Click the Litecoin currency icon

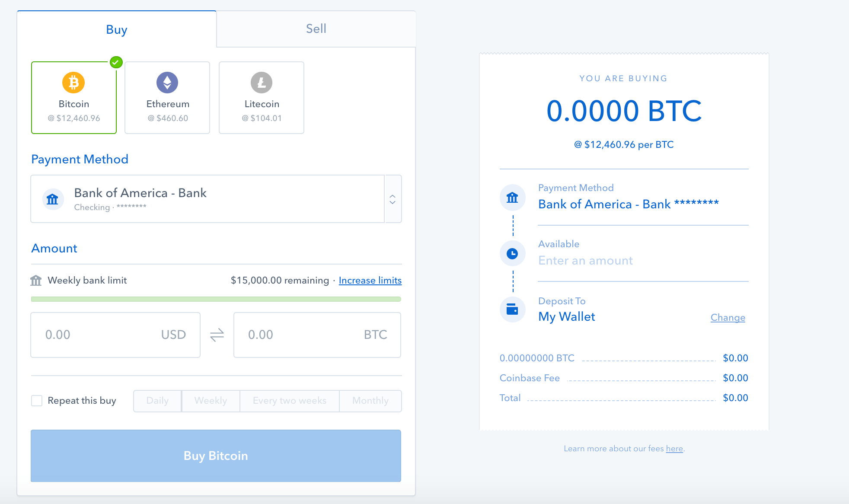click(x=262, y=82)
